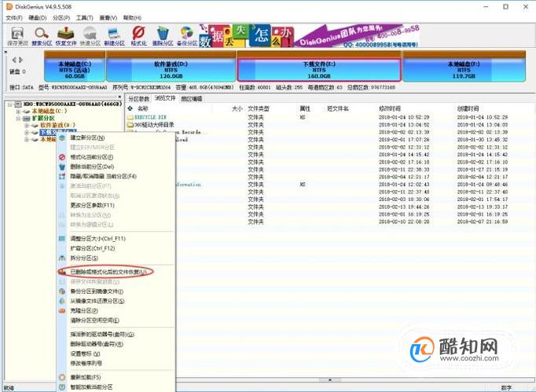Open the 查看(V) menu
This screenshot has width=536, height=392.
108,17
